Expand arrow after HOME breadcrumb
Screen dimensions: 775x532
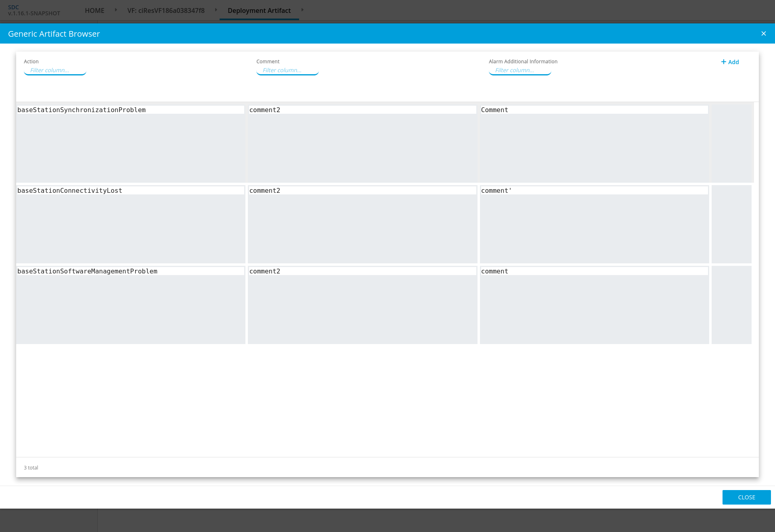click(116, 10)
